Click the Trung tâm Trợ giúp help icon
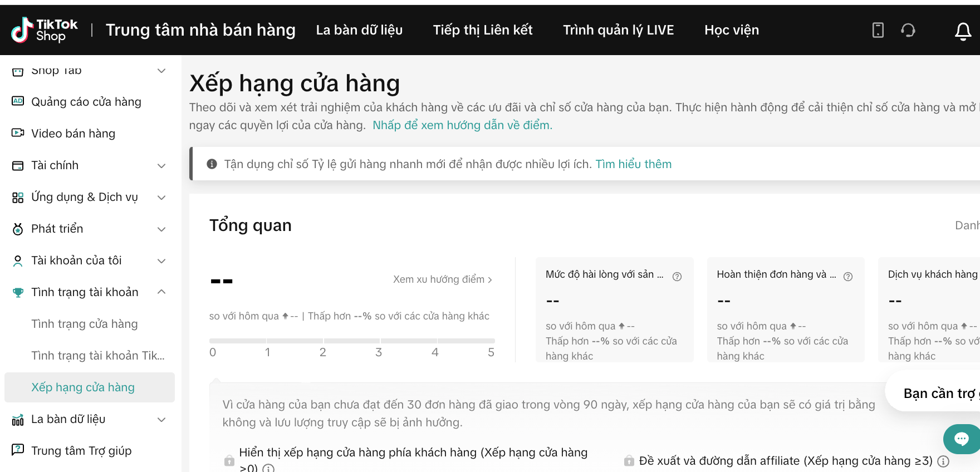 tap(18, 450)
